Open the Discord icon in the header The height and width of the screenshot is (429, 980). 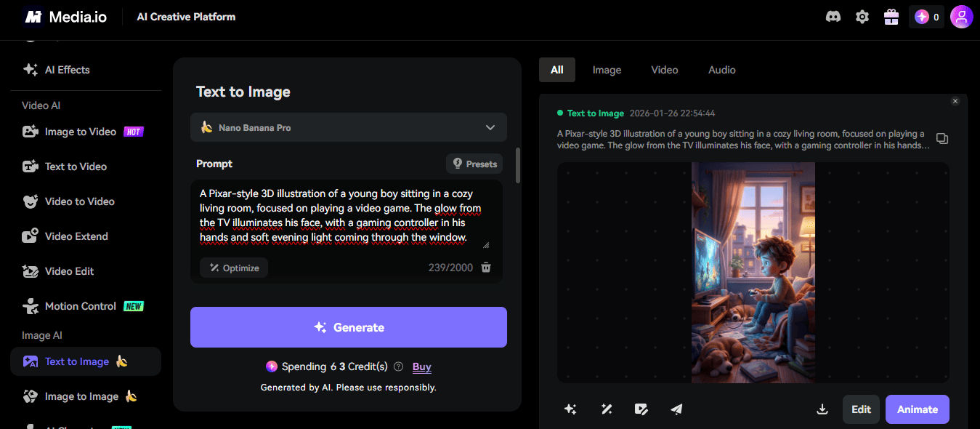(833, 16)
